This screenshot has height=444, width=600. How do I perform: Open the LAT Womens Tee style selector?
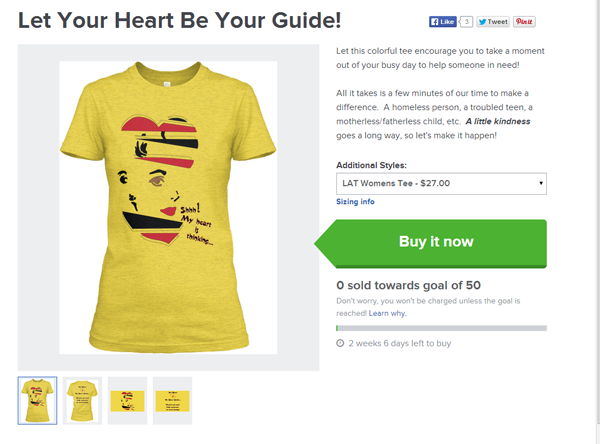(441, 184)
